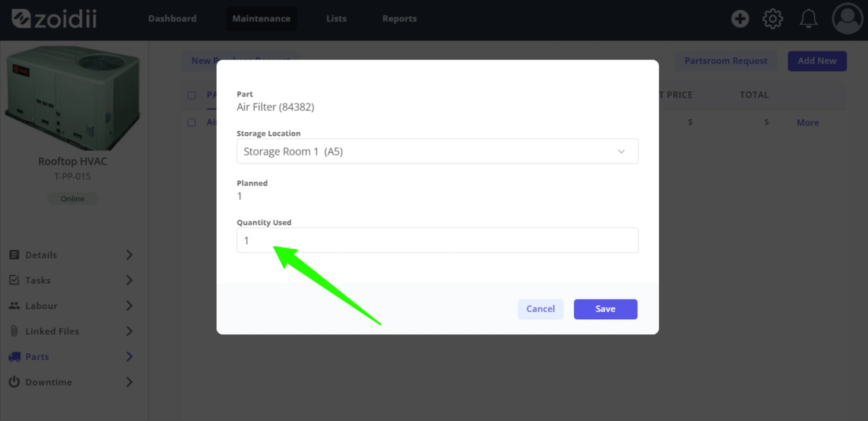This screenshot has height=421, width=868.
Task: Select Parts in the sidebar
Action: [37, 357]
